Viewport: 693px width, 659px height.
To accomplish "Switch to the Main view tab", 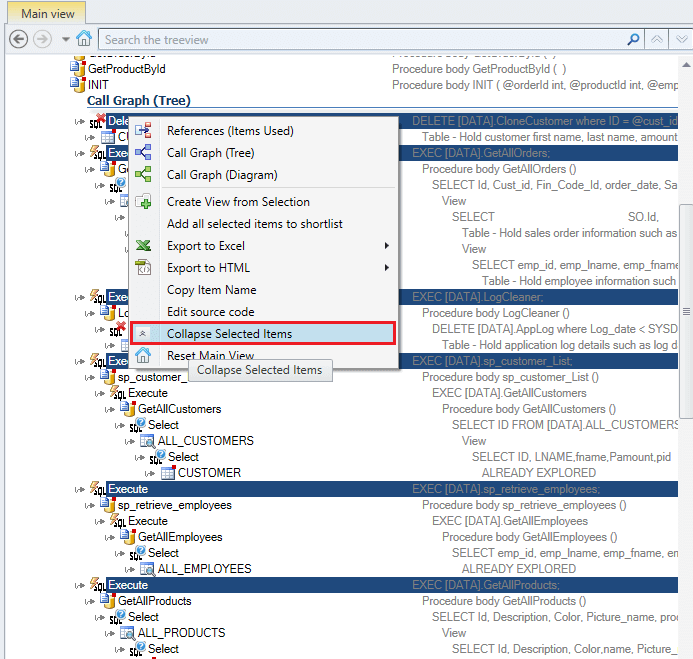I will pos(47,14).
